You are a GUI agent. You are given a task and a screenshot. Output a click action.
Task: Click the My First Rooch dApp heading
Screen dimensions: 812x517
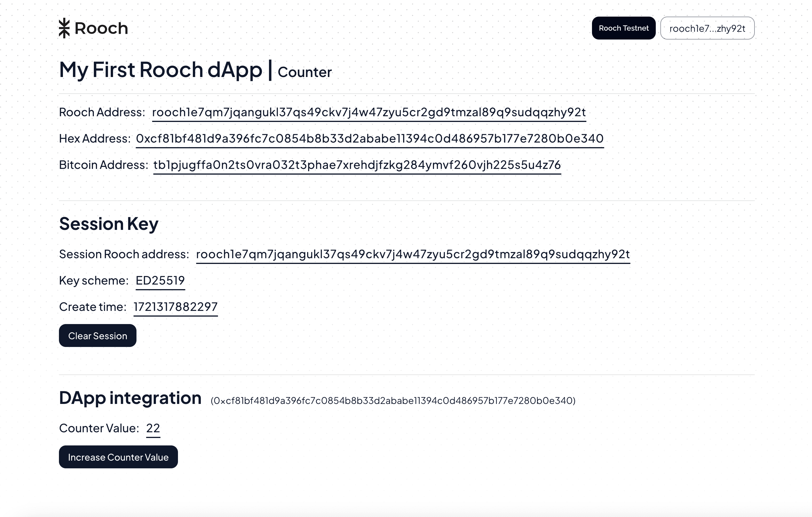click(161, 70)
